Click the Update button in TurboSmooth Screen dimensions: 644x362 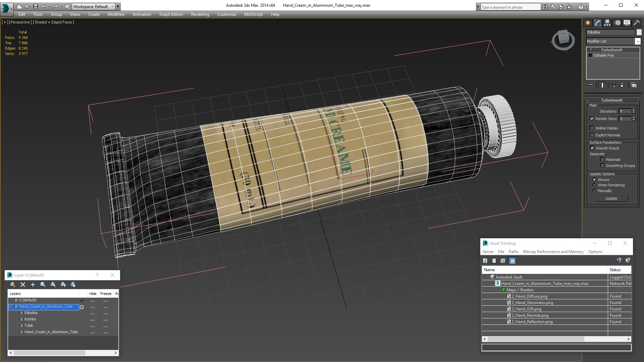[x=611, y=198]
